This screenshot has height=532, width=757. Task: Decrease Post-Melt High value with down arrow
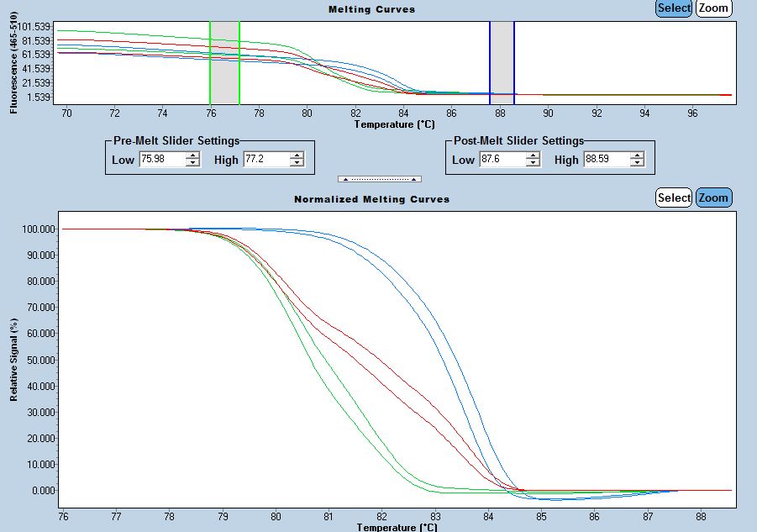point(637,163)
